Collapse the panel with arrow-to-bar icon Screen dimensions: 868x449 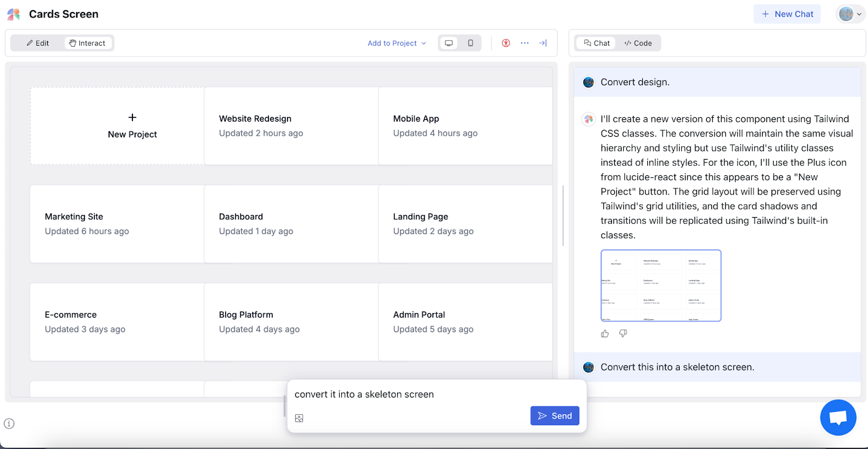[542, 43]
